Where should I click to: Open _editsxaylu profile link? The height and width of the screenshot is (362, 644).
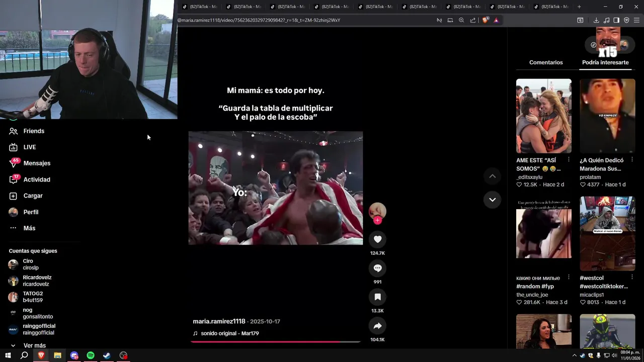click(x=529, y=177)
